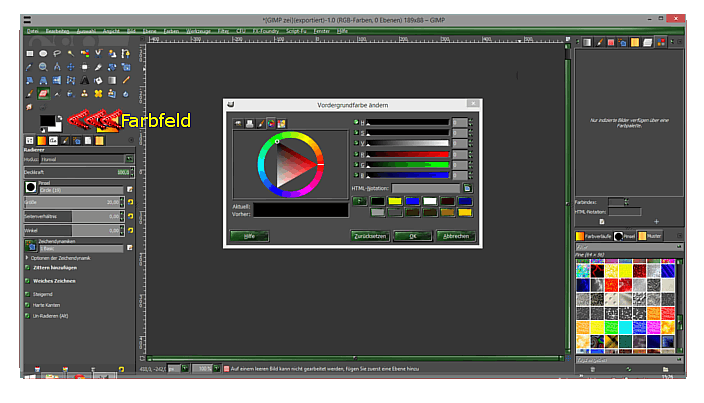The height and width of the screenshot is (403, 704).
Task: Click the Abbrechen button
Action: pyautogui.click(x=456, y=236)
